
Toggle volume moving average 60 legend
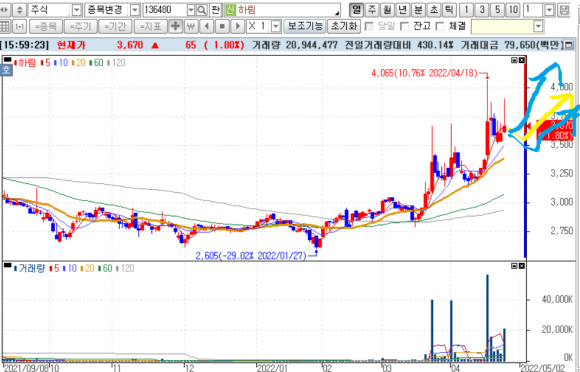[105, 268]
